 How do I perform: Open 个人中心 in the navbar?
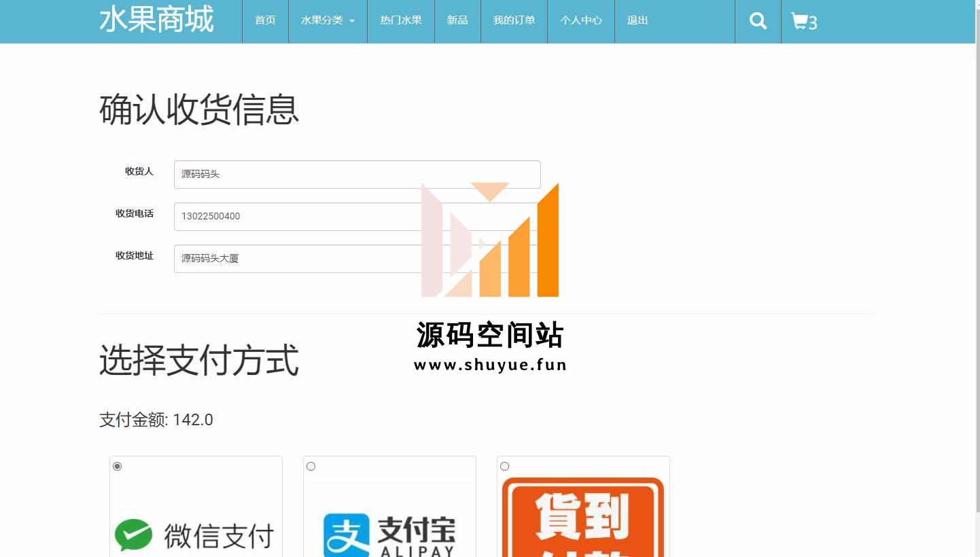[x=581, y=21]
